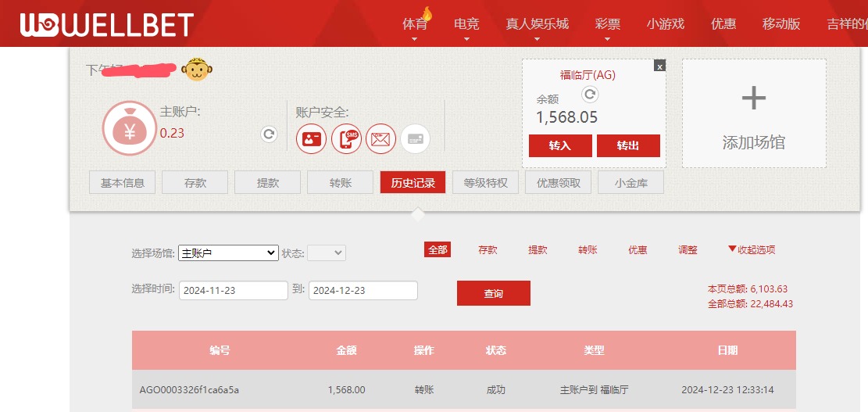Close the 福临厅(AG) venue card
Viewport: 868px width, 412px height.
(x=659, y=66)
